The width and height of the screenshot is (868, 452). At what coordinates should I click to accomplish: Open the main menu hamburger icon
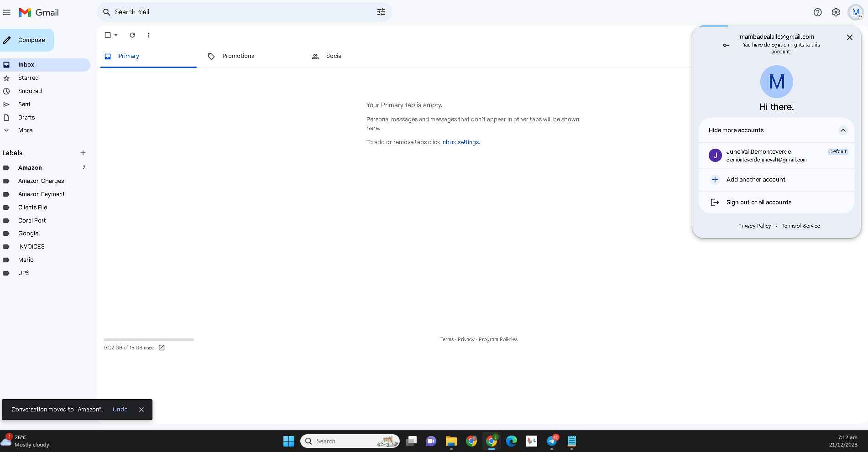coord(7,12)
